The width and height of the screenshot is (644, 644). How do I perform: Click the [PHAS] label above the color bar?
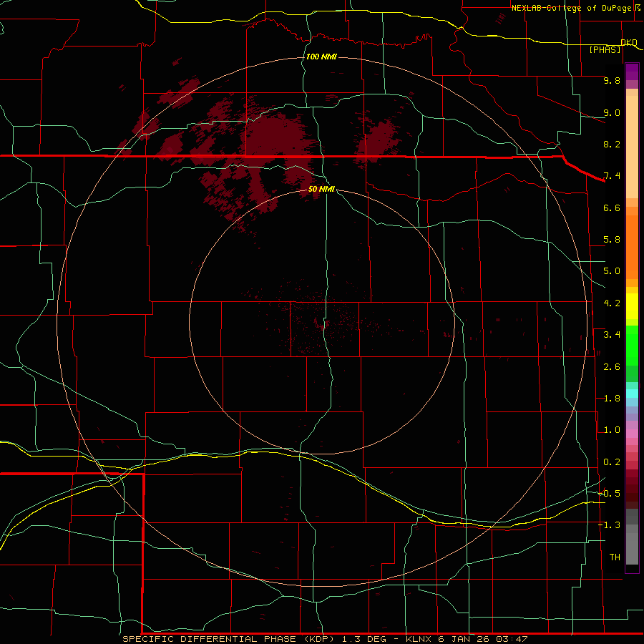[605, 50]
